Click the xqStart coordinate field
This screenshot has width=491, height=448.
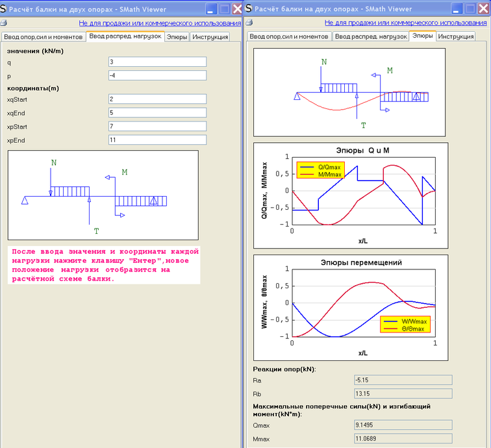(x=157, y=99)
